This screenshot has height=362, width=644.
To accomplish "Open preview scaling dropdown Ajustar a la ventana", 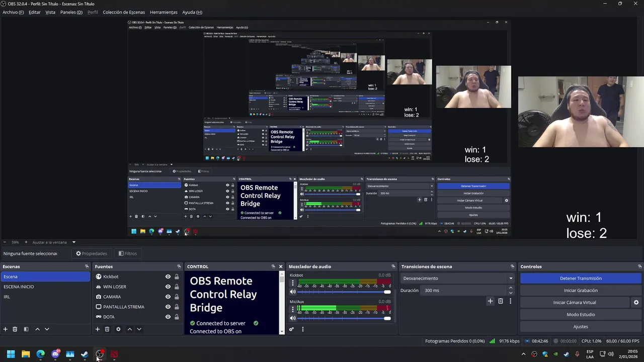I will click(x=53, y=242).
